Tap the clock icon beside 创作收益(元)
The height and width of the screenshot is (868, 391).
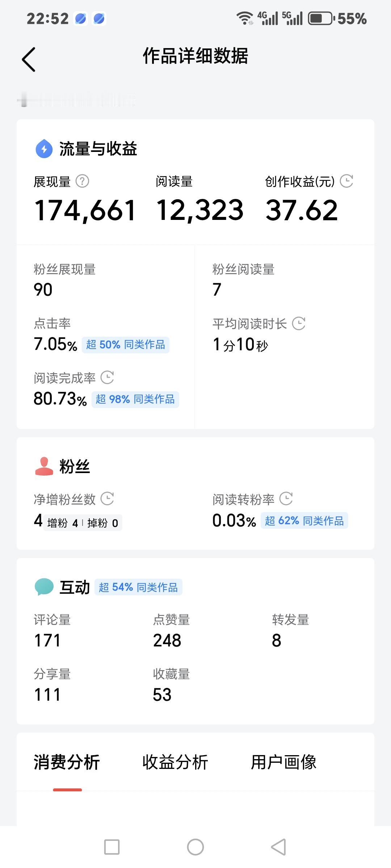tap(346, 181)
